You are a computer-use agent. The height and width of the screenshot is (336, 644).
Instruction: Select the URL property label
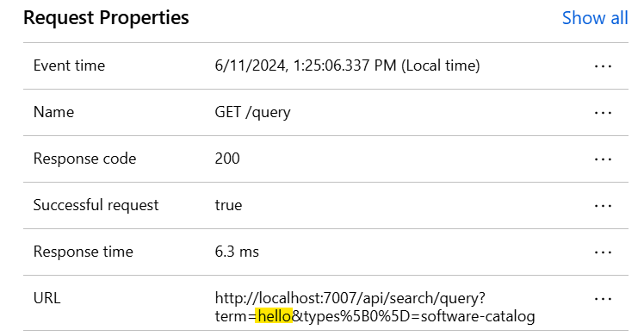coord(46,298)
